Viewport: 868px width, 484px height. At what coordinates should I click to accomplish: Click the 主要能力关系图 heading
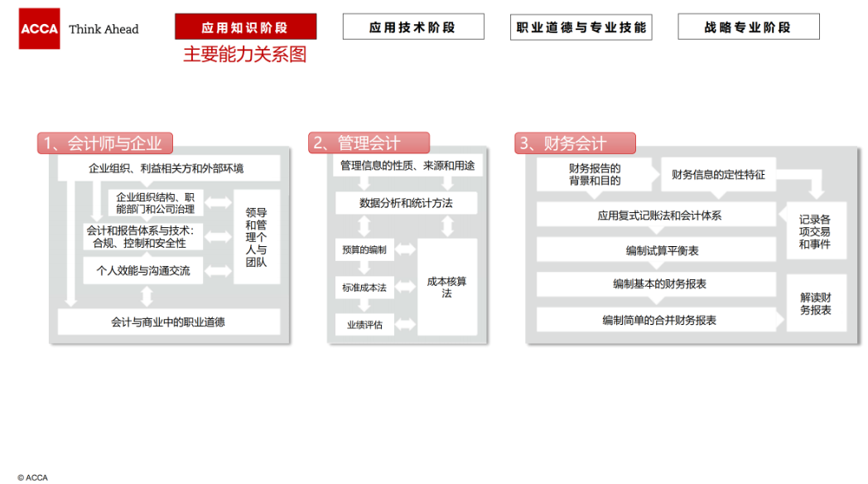tap(244, 54)
